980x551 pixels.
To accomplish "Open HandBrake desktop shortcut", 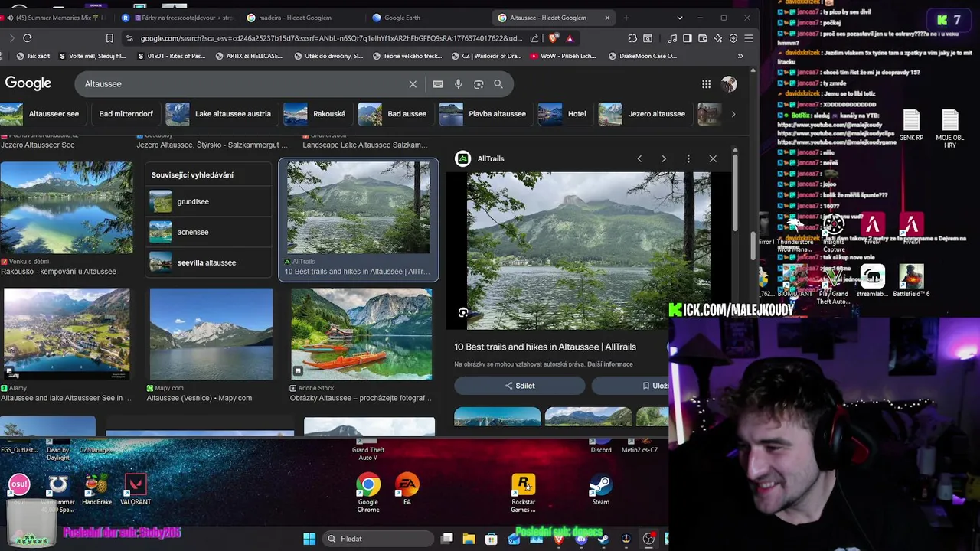I will (x=96, y=490).
